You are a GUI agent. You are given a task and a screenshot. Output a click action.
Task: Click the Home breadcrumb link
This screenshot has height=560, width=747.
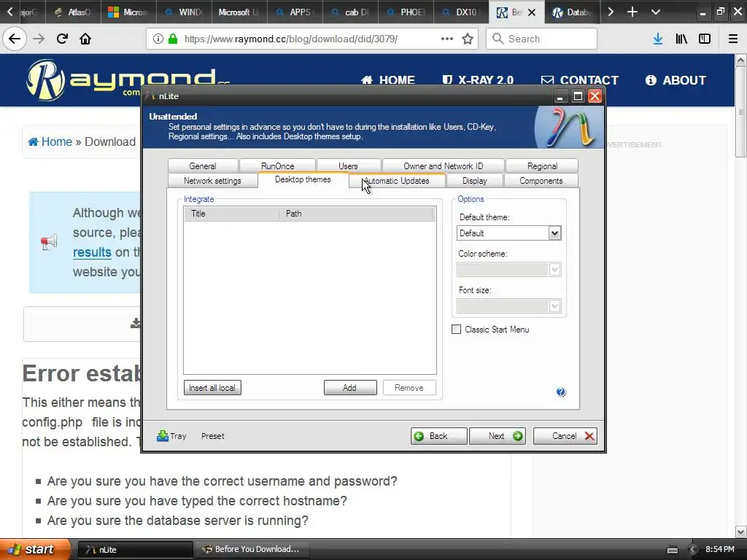click(x=50, y=141)
